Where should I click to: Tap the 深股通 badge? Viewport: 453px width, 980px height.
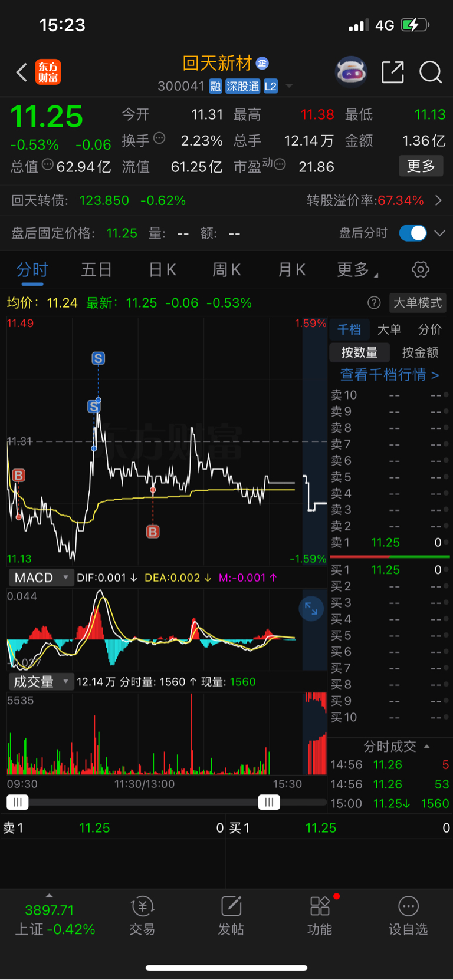[243, 87]
